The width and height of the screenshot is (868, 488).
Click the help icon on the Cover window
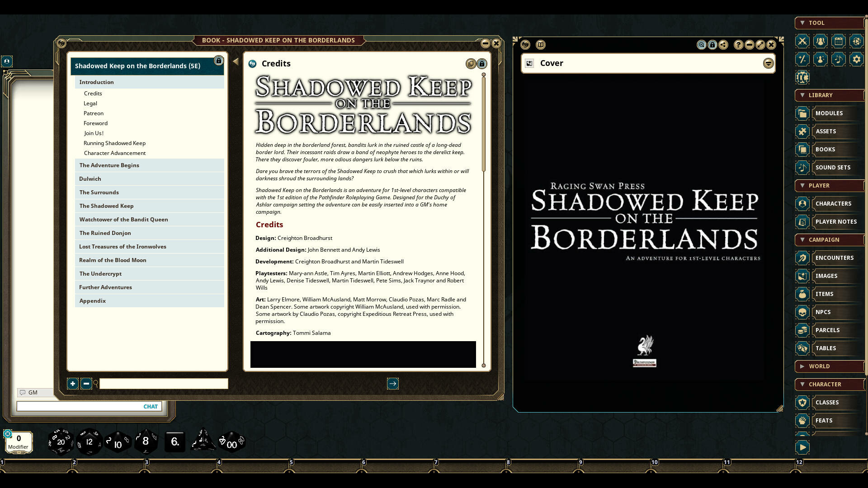tap(738, 45)
